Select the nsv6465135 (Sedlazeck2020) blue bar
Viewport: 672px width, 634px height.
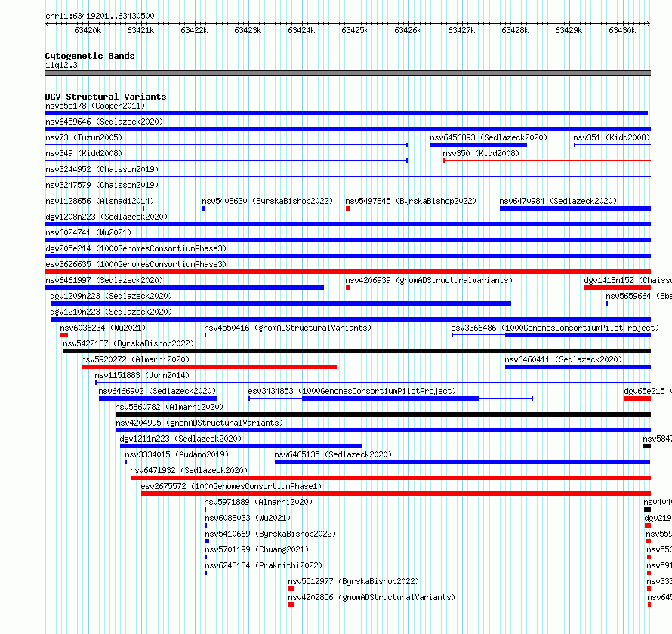pyautogui.click(x=462, y=462)
